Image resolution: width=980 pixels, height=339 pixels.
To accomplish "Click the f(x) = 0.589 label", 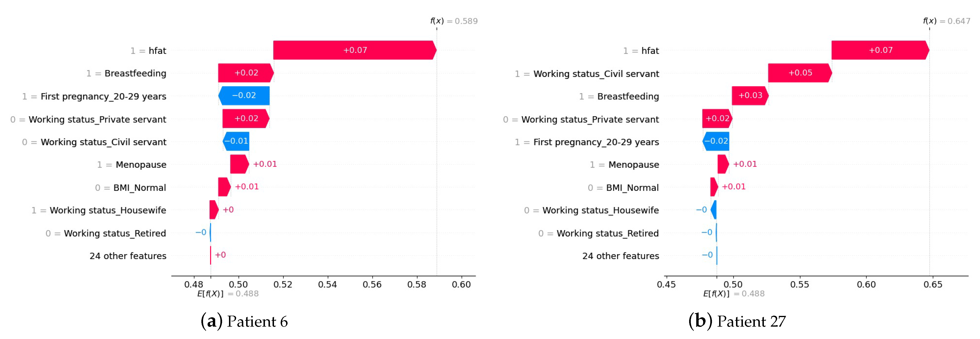I will point(453,21).
